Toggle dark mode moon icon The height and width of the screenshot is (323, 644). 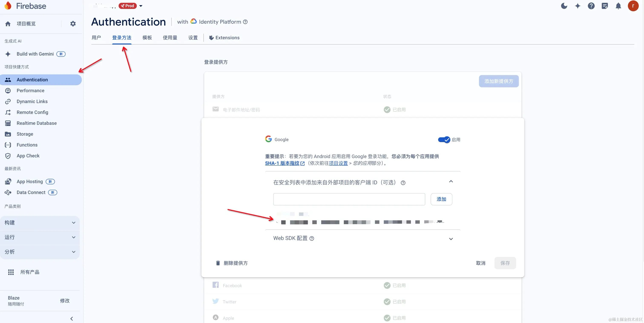click(564, 6)
